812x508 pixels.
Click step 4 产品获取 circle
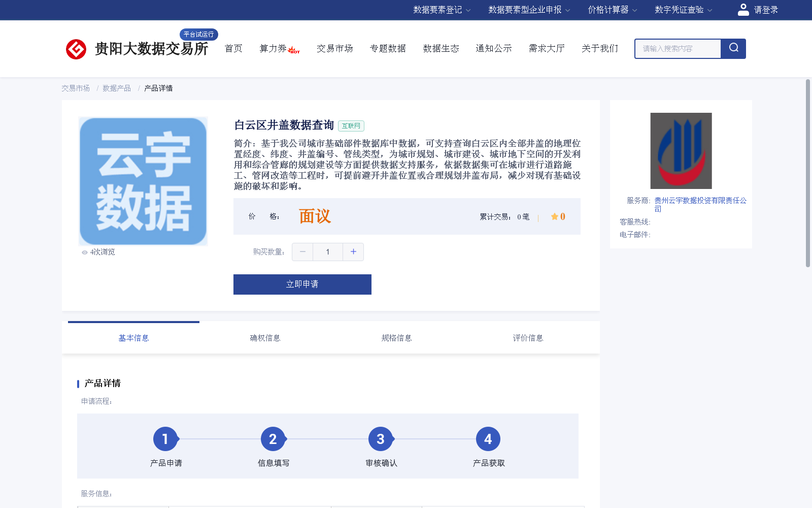tap(488, 439)
